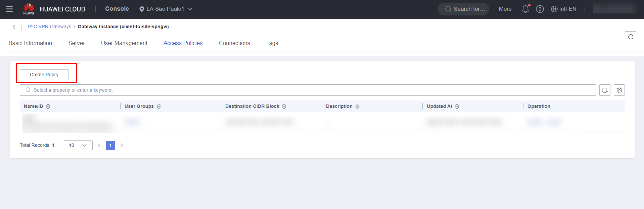Image resolution: width=644 pixels, height=209 pixels.
Task: Switch to the Connections tab
Action: (234, 43)
